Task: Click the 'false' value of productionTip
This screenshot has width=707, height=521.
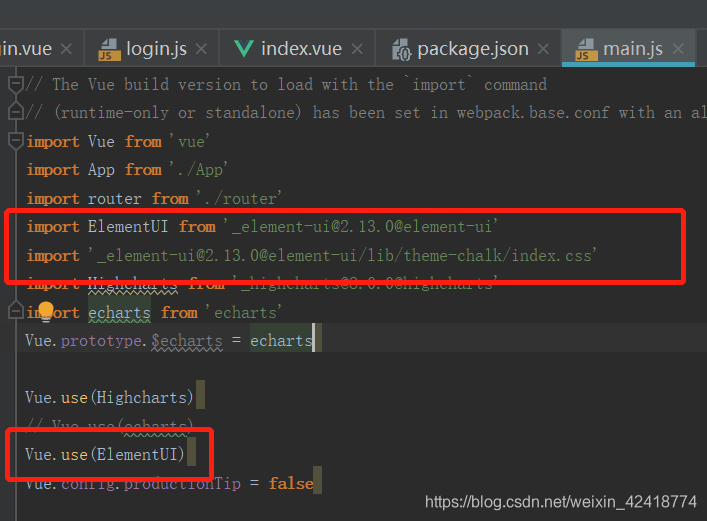Action: 291,484
